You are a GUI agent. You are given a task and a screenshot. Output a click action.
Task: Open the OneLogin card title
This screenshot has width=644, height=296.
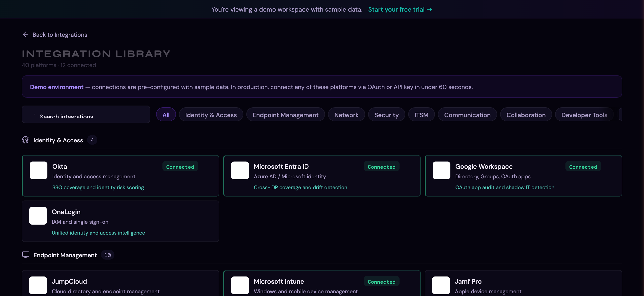pyautogui.click(x=66, y=212)
